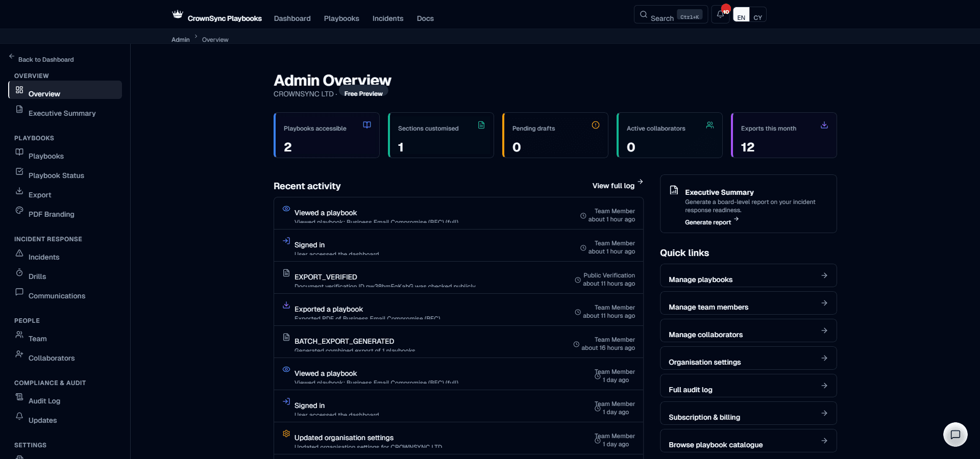Switch language to EN
Screen dimensions: 980x459
coord(741,14)
